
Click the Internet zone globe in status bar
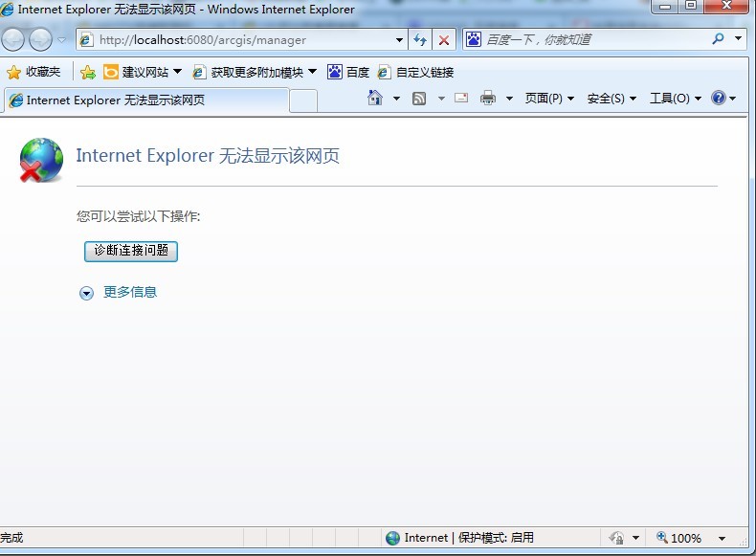pyautogui.click(x=393, y=538)
